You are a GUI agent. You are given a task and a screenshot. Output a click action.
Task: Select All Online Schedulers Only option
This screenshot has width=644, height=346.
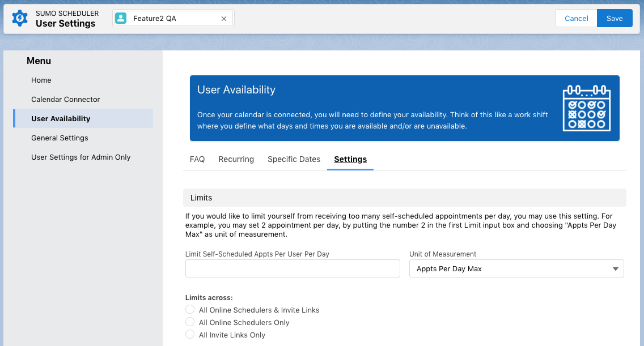tap(190, 322)
